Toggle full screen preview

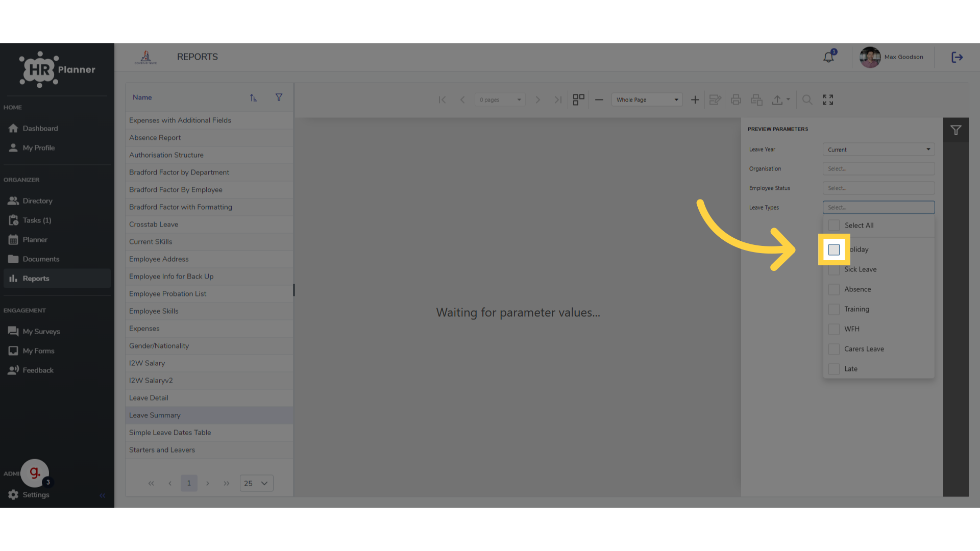[x=828, y=100]
